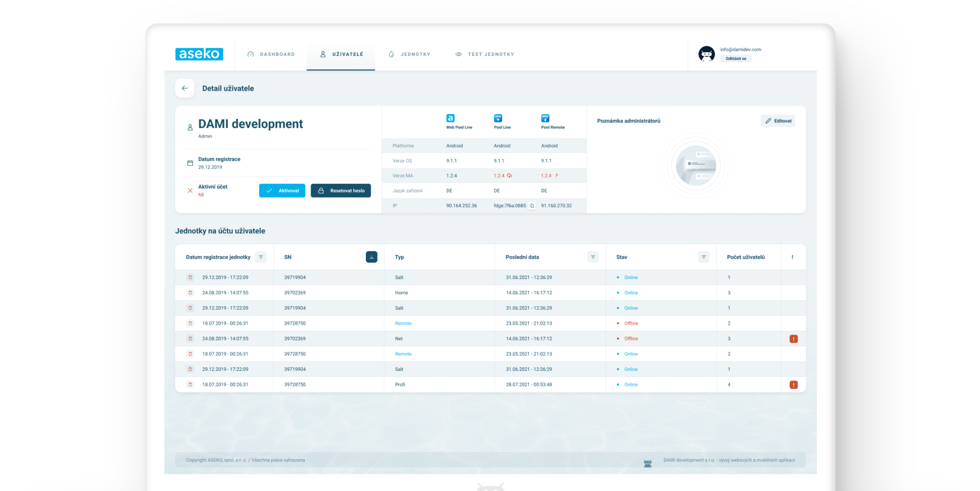Screen dimensions: 980x491
Task: Delete the unit with type Profi
Action: pyautogui.click(x=190, y=385)
